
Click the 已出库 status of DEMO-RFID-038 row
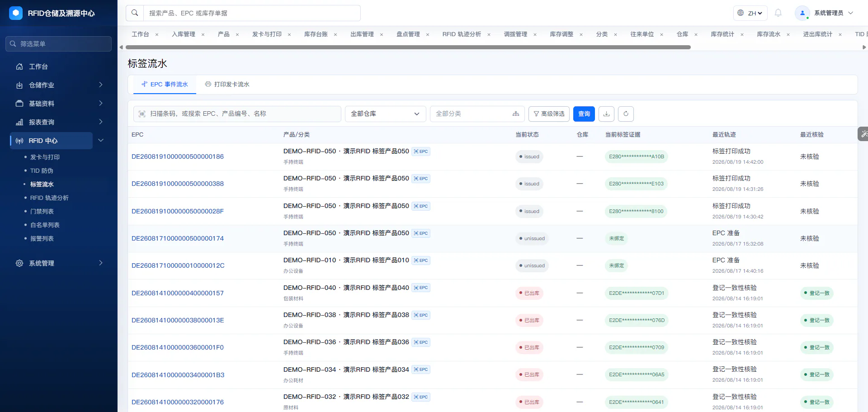click(529, 321)
